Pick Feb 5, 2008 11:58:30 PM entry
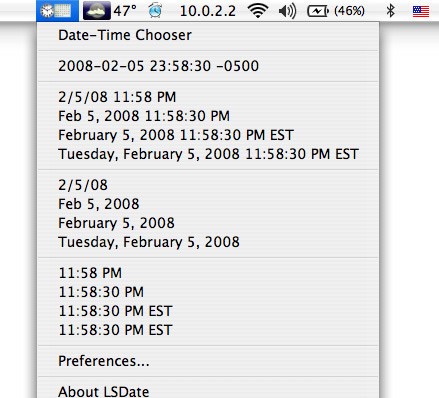The width and height of the screenshot is (439, 398). pyautogui.click(x=208, y=116)
